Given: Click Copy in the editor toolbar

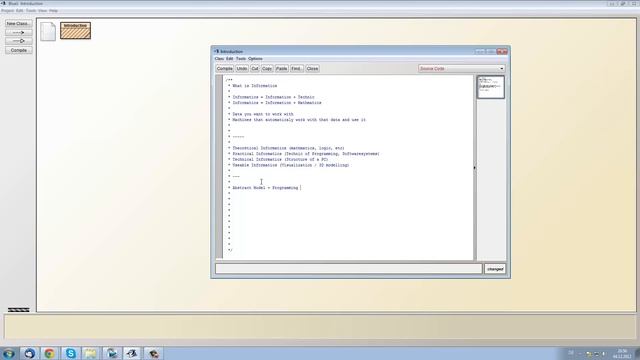Looking at the screenshot, I should [x=267, y=69].
